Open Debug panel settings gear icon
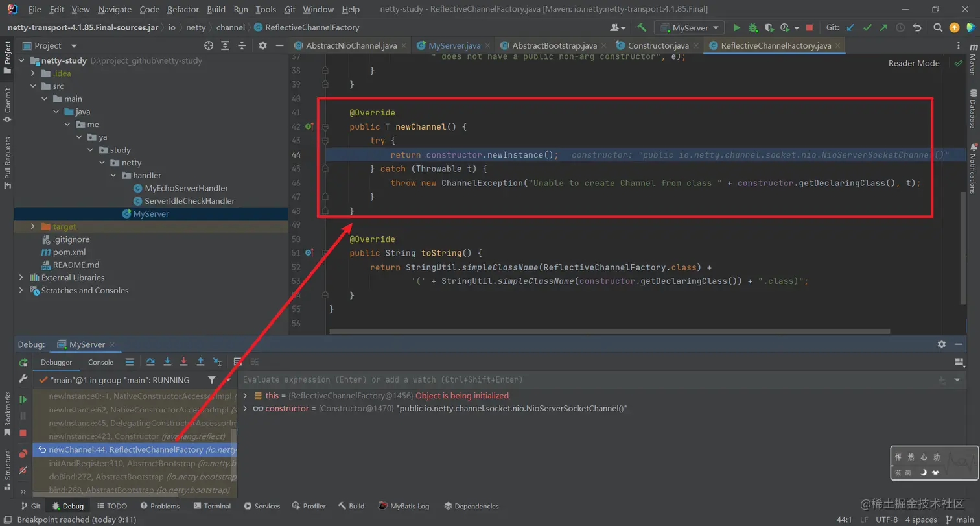The image size is (980, 526). (x=942, y=344)
